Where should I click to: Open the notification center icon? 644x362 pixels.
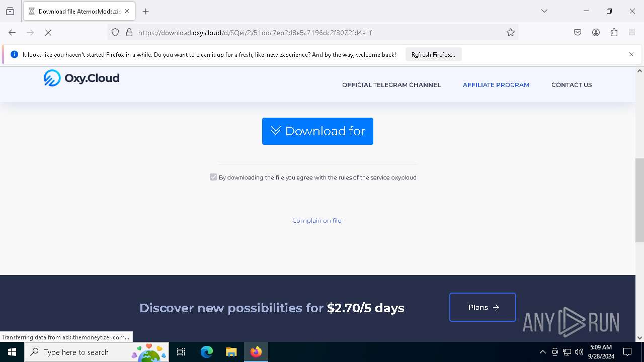click(627, 352)
